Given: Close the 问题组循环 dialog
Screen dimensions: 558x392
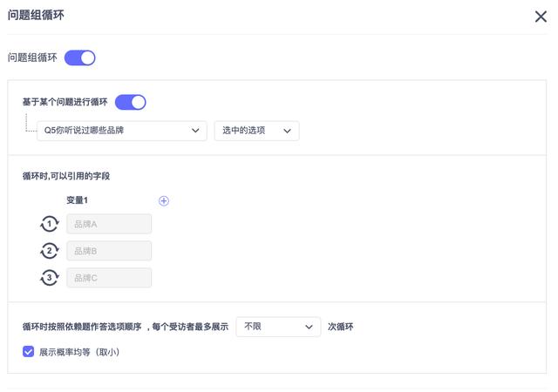Looking at the screenshot, I should point(541,17).
